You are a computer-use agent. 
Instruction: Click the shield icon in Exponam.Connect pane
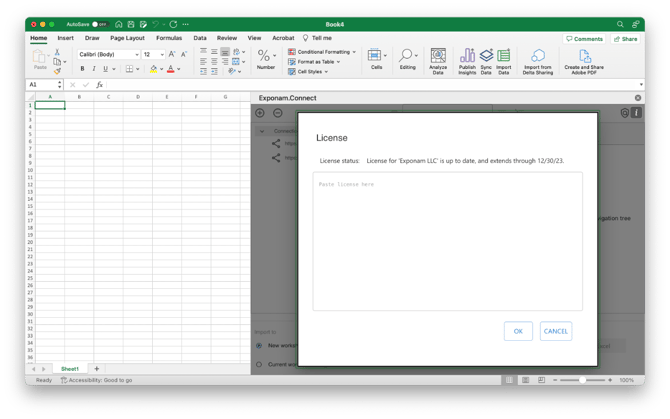624,113
